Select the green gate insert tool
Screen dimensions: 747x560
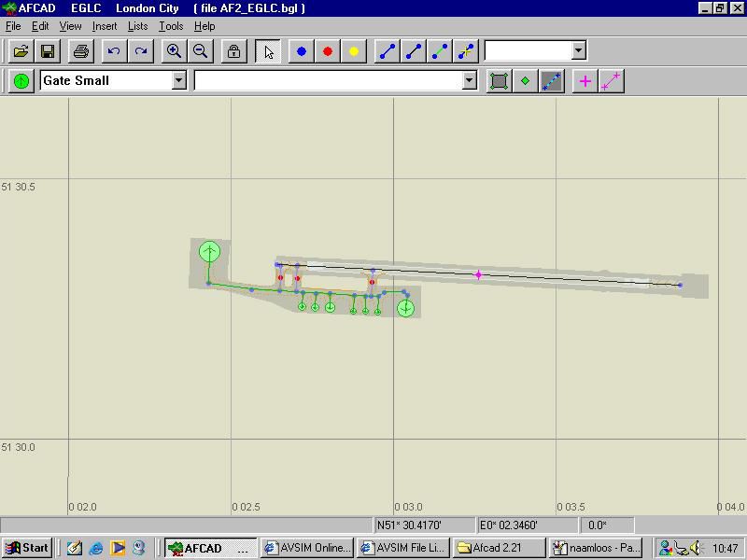click(21, 81)
